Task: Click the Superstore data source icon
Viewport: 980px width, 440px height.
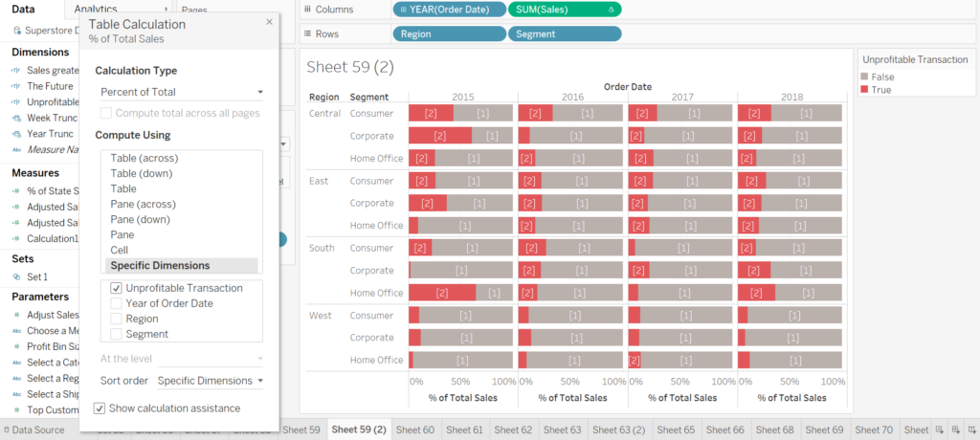Action: pos(17,31)
